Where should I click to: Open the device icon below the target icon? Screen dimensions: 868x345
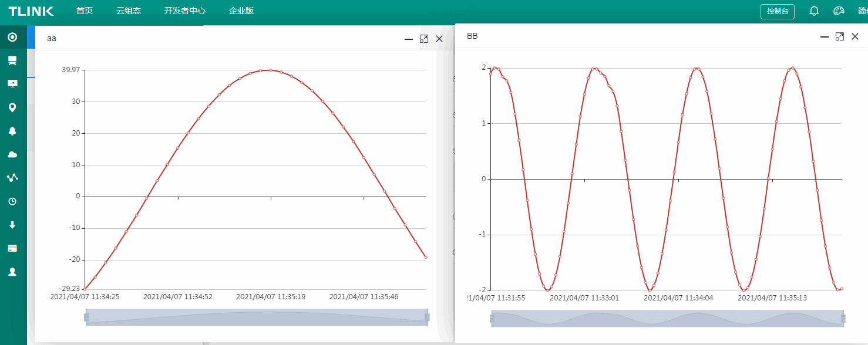click(x=12, y=60)
